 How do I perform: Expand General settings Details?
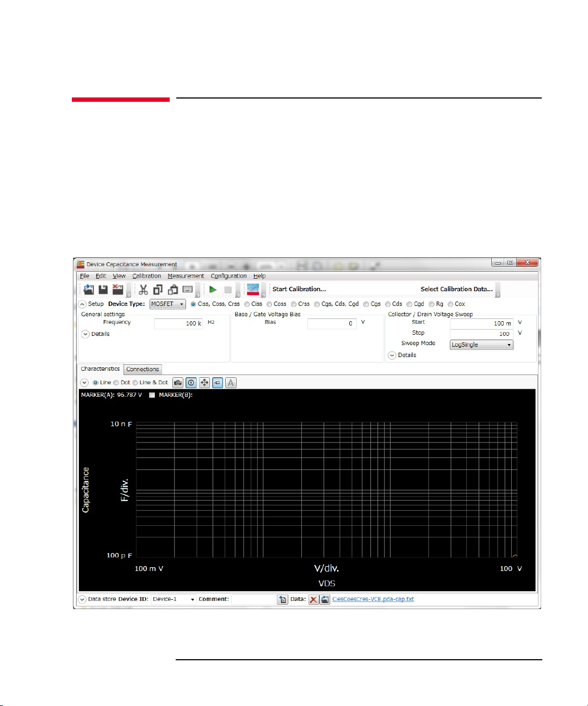pos(85,334)
